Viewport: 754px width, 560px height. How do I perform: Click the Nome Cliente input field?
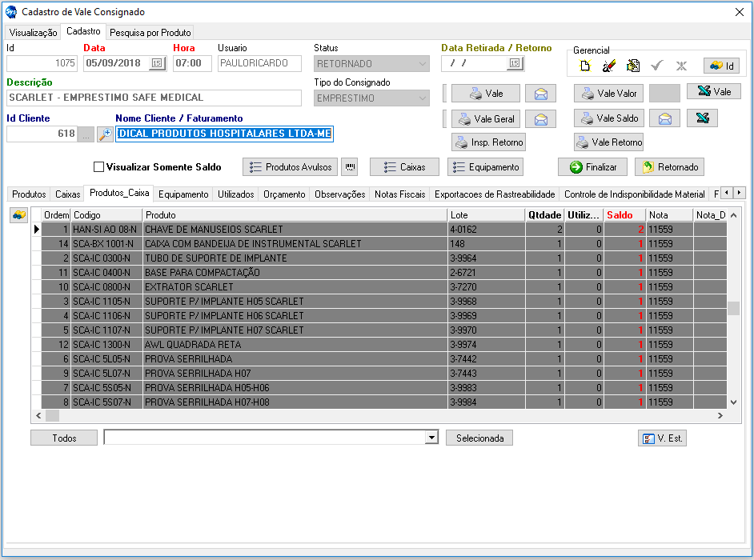(224, 134)
